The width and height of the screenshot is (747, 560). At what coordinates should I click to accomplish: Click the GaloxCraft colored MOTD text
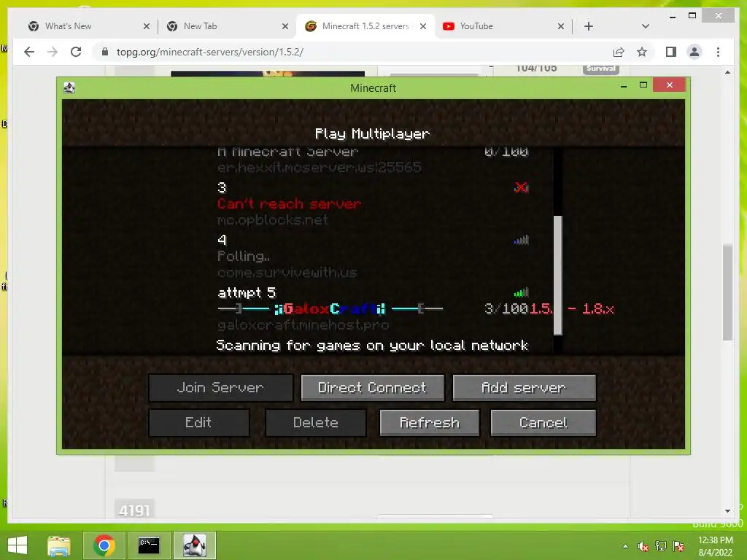[330, 309]
